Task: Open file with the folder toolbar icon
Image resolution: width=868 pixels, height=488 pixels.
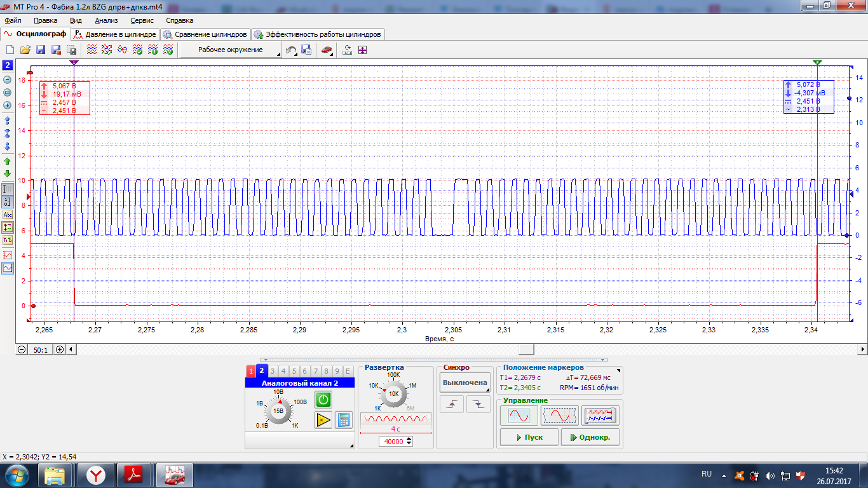Action: [25, 50]
